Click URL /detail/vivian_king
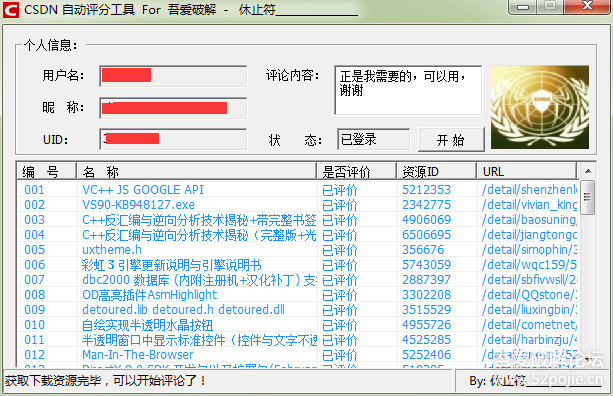 (529, 204)
